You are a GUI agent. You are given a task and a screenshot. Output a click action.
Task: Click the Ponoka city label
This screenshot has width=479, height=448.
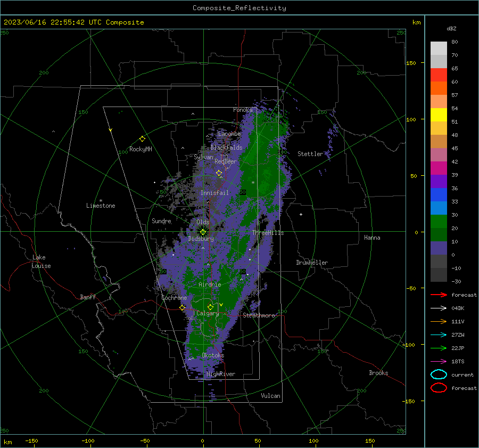243,110
